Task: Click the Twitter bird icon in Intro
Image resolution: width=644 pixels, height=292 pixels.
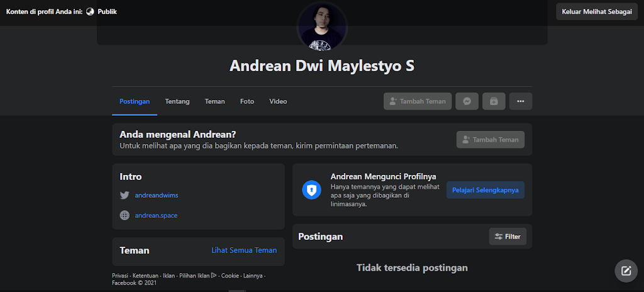Action: tap(125, 195)
